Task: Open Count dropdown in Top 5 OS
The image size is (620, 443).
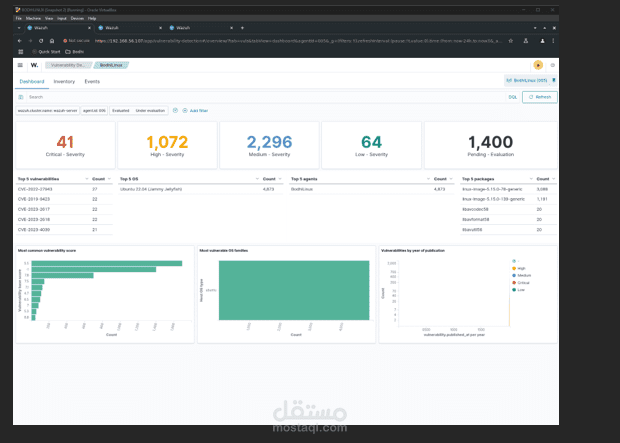Action: click(x=280, y=179)
